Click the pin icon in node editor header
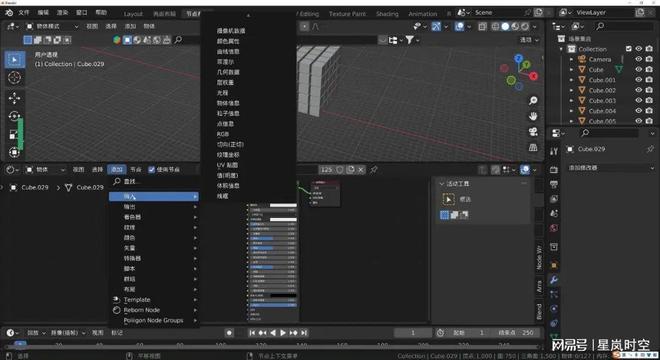Viewport: 660px width, 360px height. [373, 170]
